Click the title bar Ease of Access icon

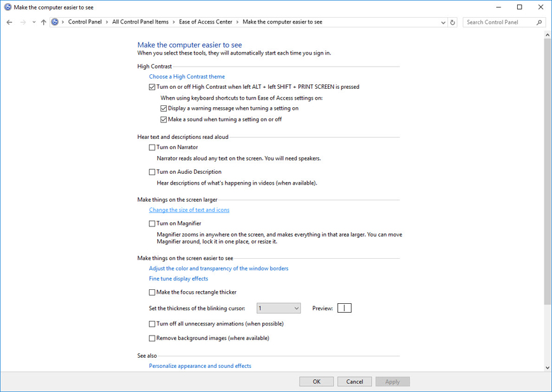pyautogui.click(x=8, y=7)
